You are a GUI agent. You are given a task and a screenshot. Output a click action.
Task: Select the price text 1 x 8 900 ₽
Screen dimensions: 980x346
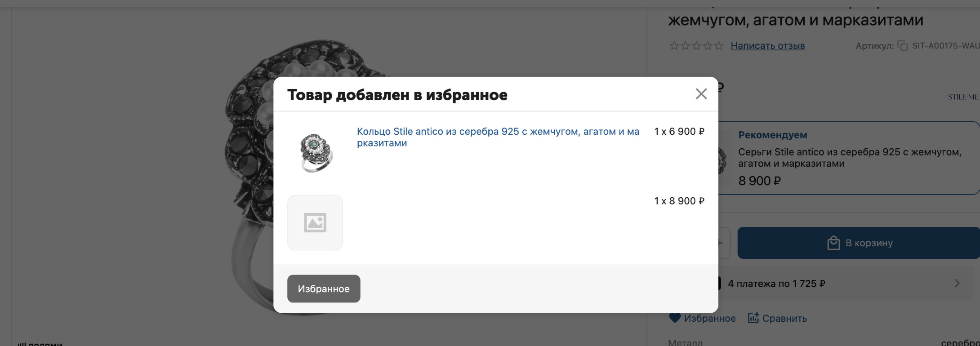pyautogui.click(x=679, y=201)
